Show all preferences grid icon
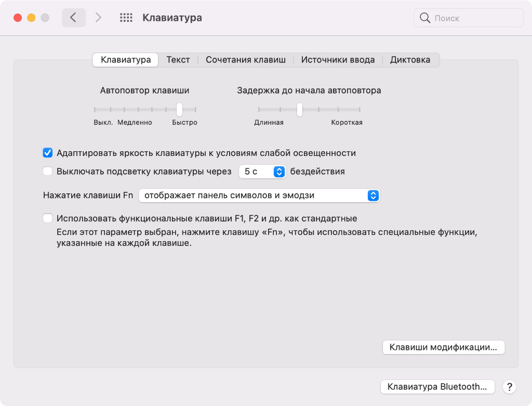Screen dimensions: 532x406 click(x=126, y=18)
